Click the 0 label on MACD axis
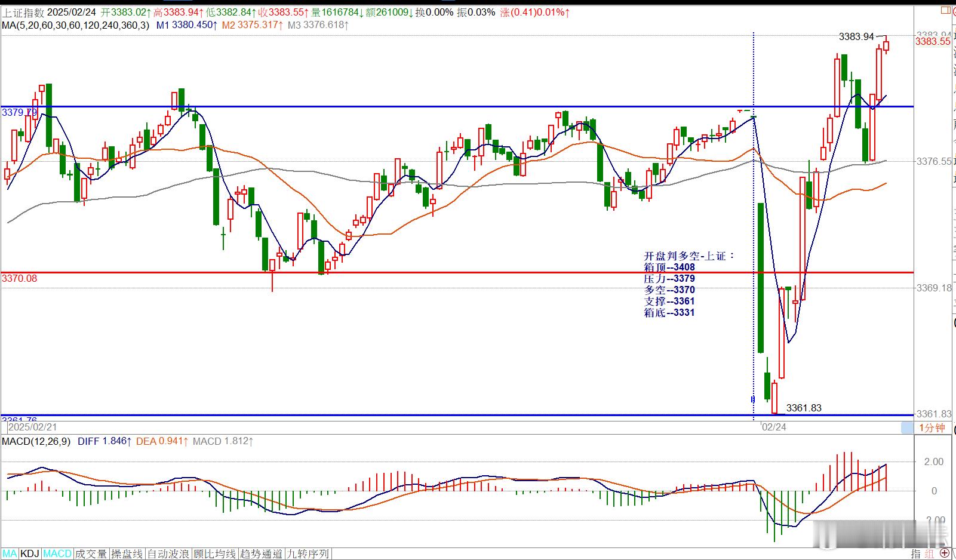 point(935,491)
